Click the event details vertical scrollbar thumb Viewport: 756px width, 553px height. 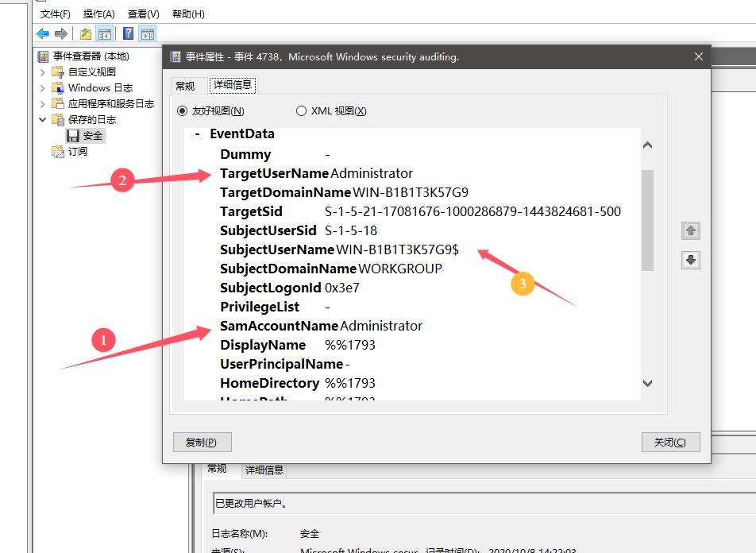coord(647,219)
